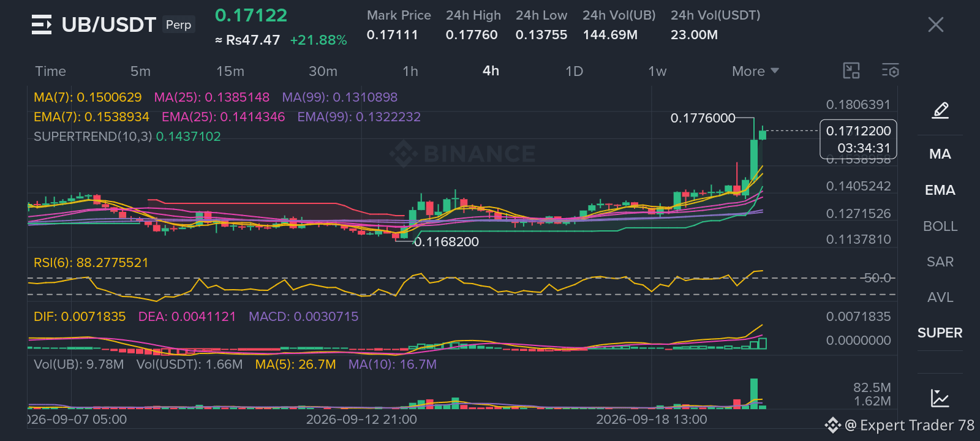
Task: Select the pencil drawing tool icon
Action: tap(940, 110)
